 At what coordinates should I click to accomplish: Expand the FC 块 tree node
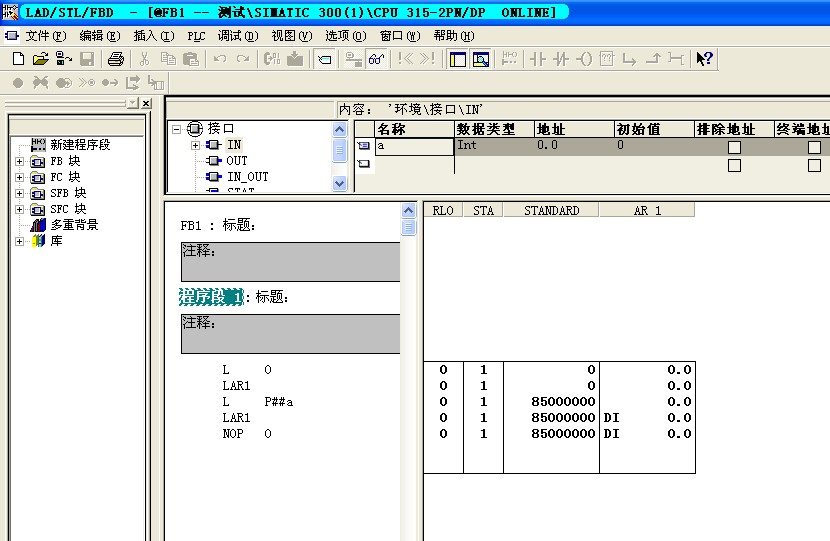[x=20, y=177]
